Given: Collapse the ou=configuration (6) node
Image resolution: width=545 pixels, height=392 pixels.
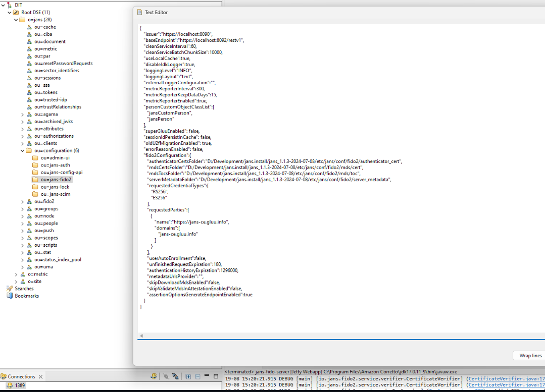Looking at the screenshot, I should point(23,150).
